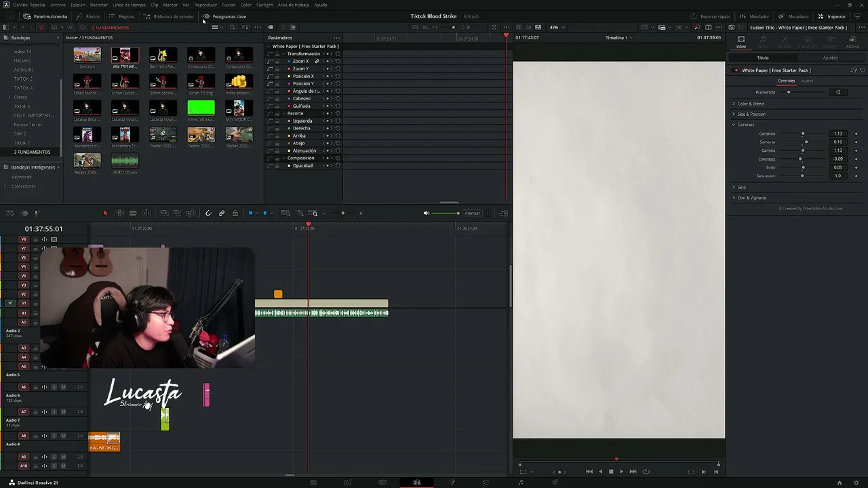Mute the Audio 6 track
868x488 pixels.
(64, 387)
